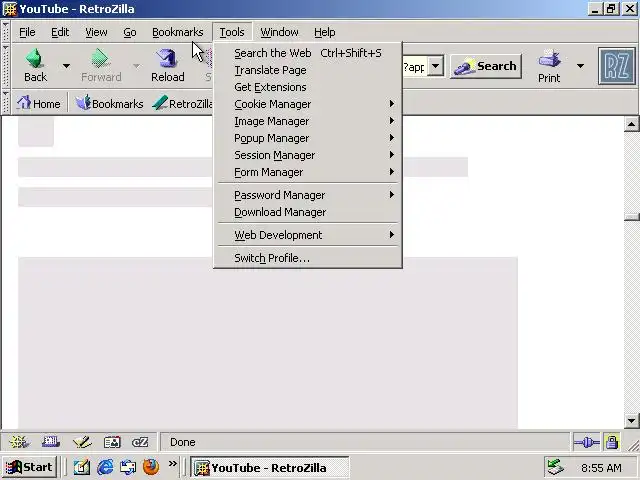Click the 8:55 AM taskbar clock
This screenshot has height=480, width=640.
(601, 468)
